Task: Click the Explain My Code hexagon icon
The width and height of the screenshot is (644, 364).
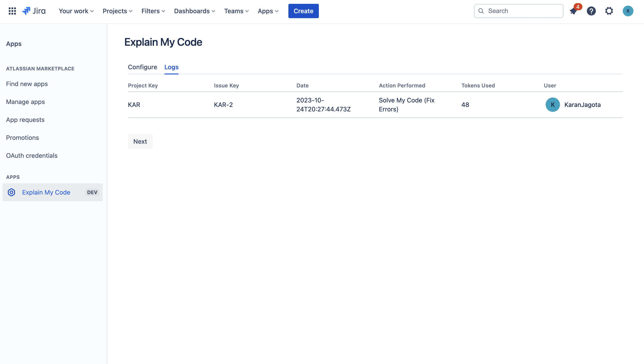Action: (11, 192)
